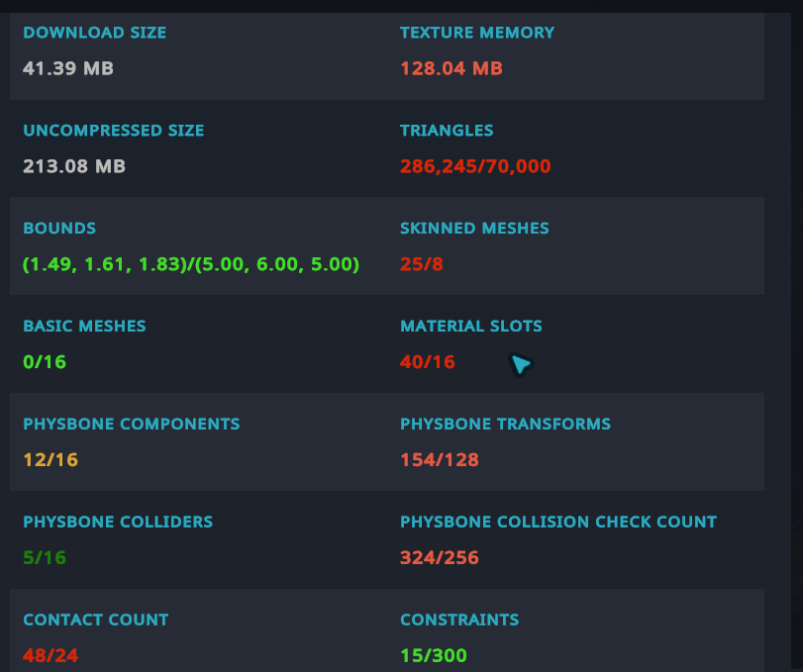The height and width of the screenshot is (672, 803).
Task: Click the BOUNDS label
Action: (x=59, y=229)
